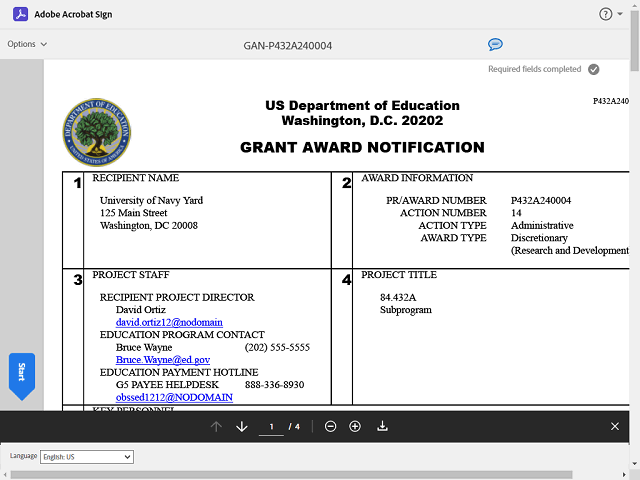This screenshot has width=640, height=480.
Task: Expand the Options dropdown menu
Action: tap(27, 44)
